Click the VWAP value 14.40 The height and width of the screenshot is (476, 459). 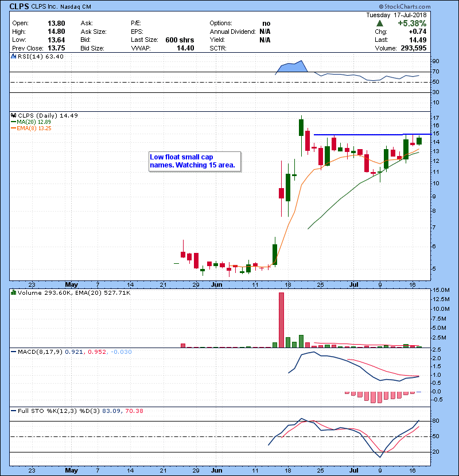click(185, 48)
